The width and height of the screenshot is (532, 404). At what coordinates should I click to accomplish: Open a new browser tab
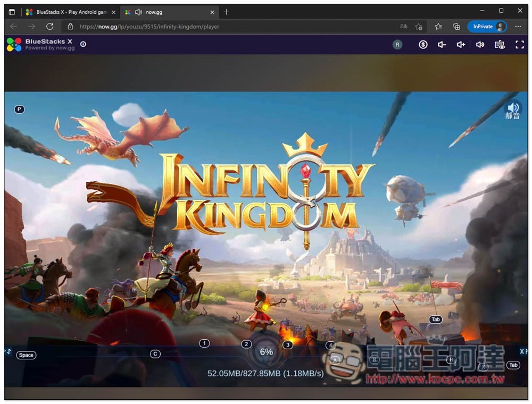[x=226, y=12]
